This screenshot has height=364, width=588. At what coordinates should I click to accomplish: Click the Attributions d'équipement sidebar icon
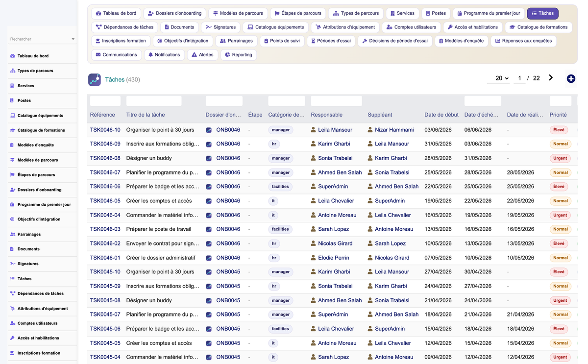coord(12,309)
